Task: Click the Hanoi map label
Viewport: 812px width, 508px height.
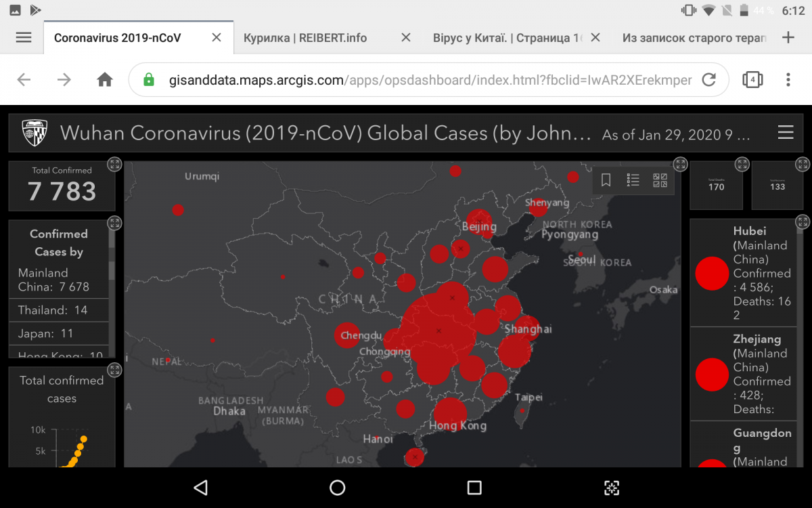Action: [378, 439]
